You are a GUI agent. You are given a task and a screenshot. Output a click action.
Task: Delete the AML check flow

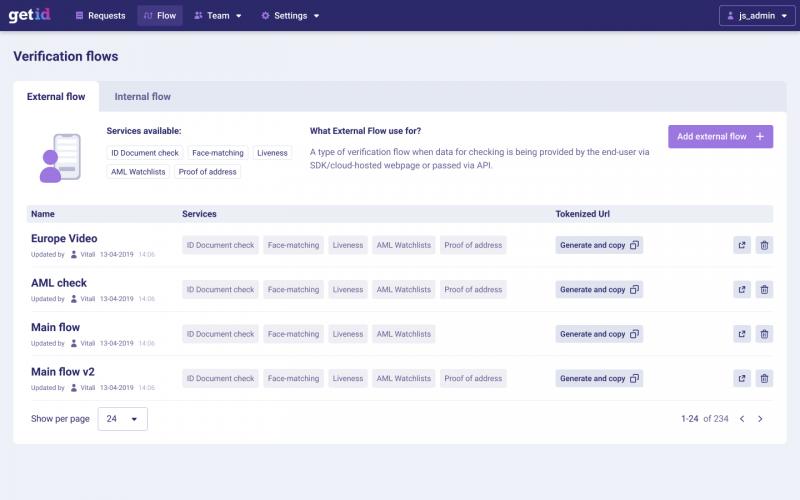pyautogui.click(x=764, y=290)
